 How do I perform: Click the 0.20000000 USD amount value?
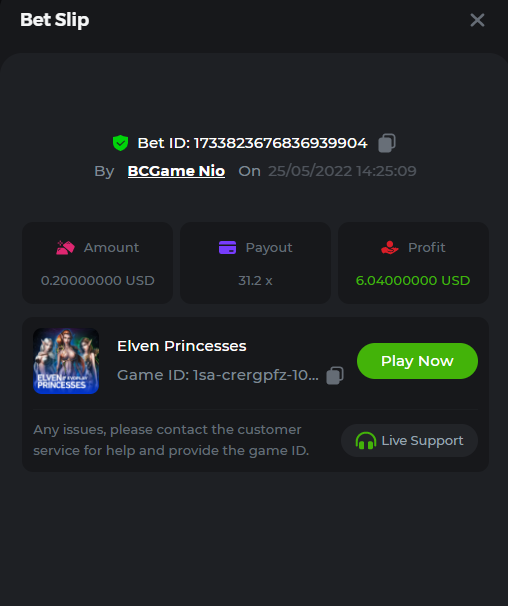[98, 281]
